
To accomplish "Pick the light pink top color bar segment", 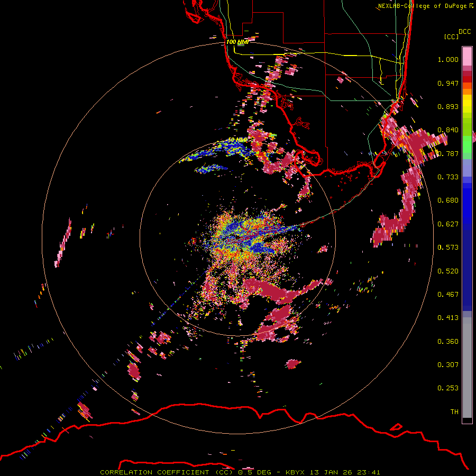I will 467,57.
